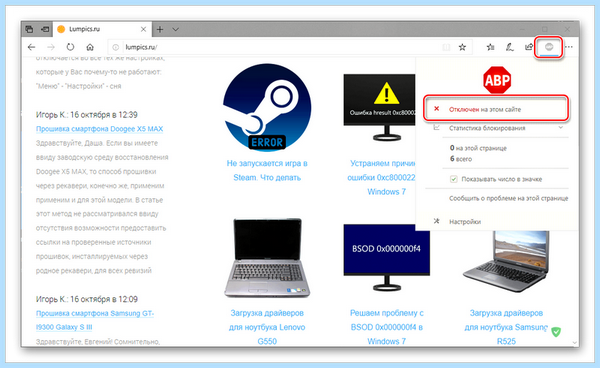Open article 'Не запускается игра в Steam'
This screenshot has width=600, height=368.
coord(267,170)
